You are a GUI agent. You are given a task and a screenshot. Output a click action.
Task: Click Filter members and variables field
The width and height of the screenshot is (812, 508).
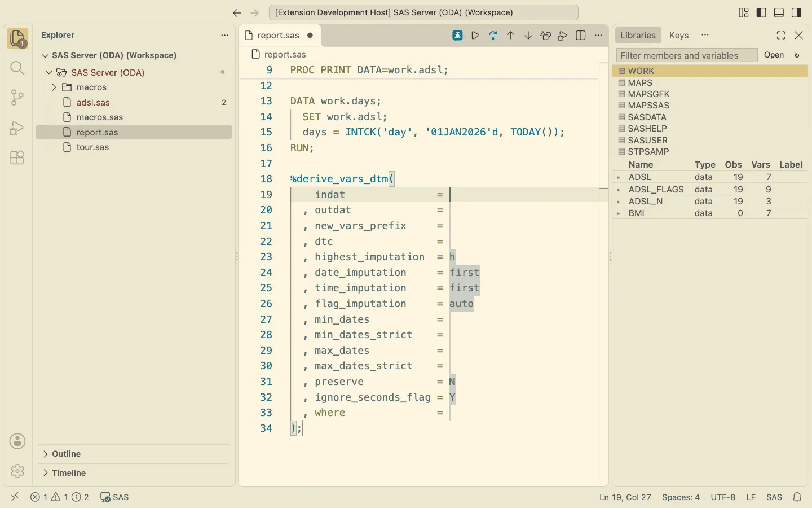click(x=687, y=55)
